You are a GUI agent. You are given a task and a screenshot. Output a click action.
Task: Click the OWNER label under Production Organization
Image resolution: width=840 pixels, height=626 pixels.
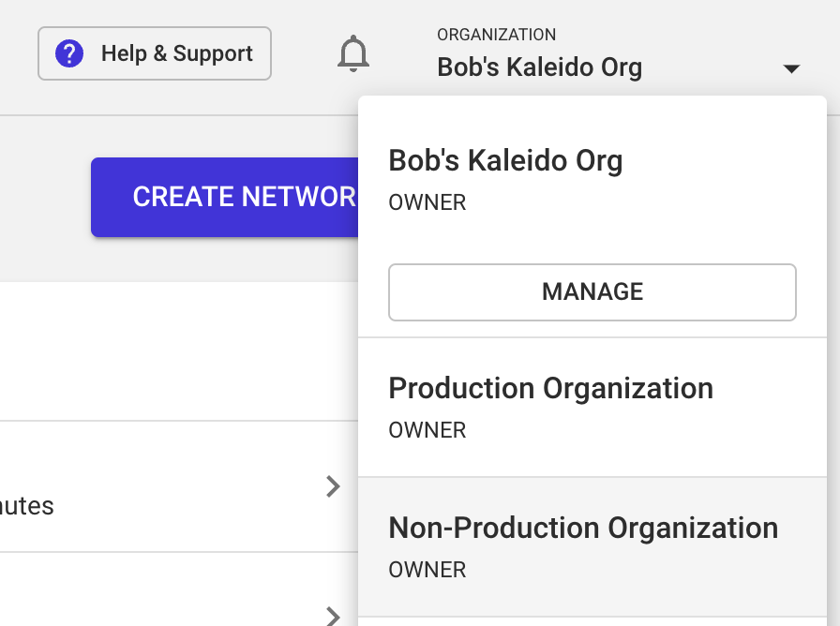tap(427, 430)
